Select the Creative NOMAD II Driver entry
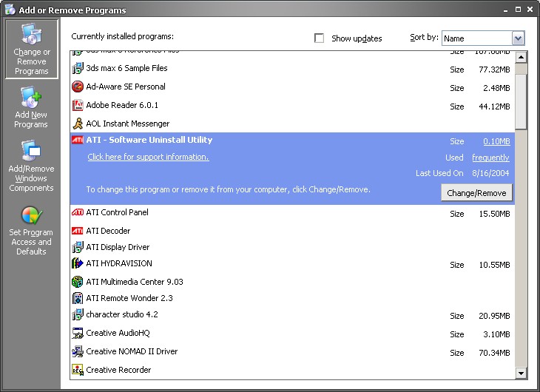The image size is (540, 392). click(x=292, y=352)
